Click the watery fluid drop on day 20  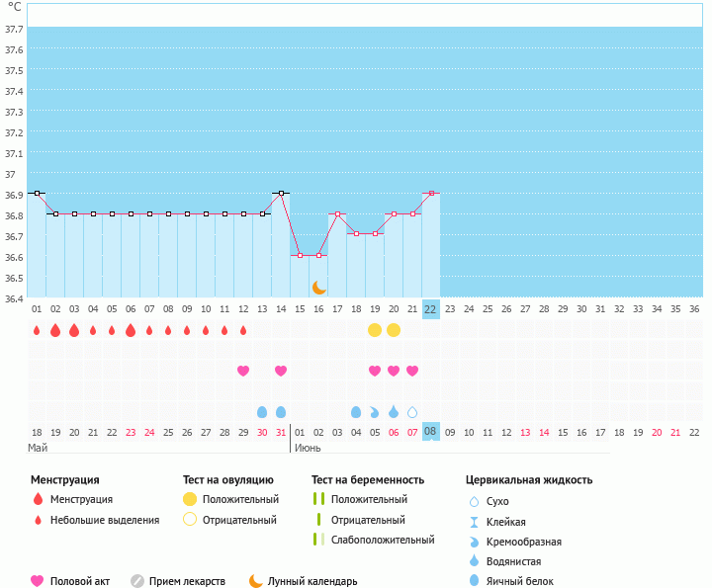click(394, 411)
